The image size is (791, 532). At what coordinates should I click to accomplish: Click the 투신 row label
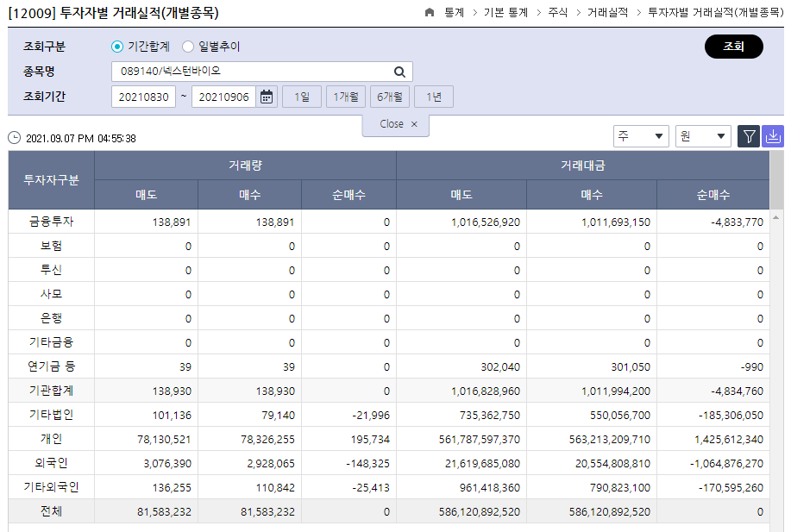click(x=52, y=270)
